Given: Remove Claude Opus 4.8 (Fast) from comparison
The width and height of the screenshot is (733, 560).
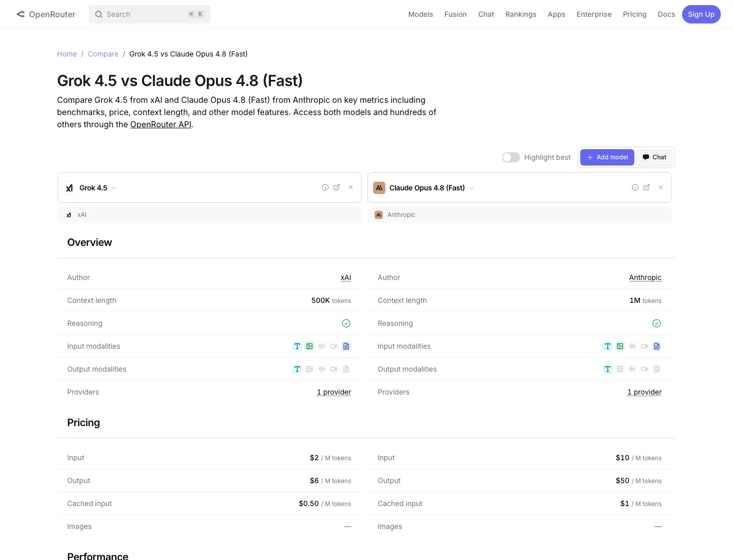Looking at the screenshot, I should [x=661, y=187].
